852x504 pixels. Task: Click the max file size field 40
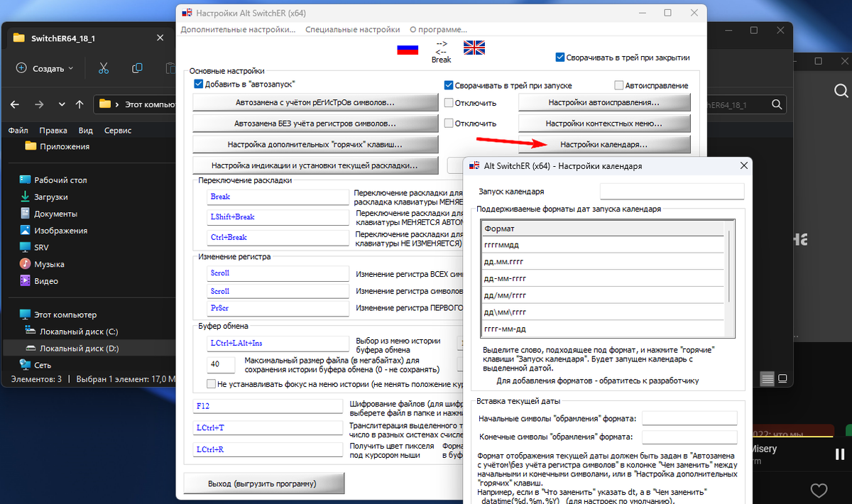[221, 364]
